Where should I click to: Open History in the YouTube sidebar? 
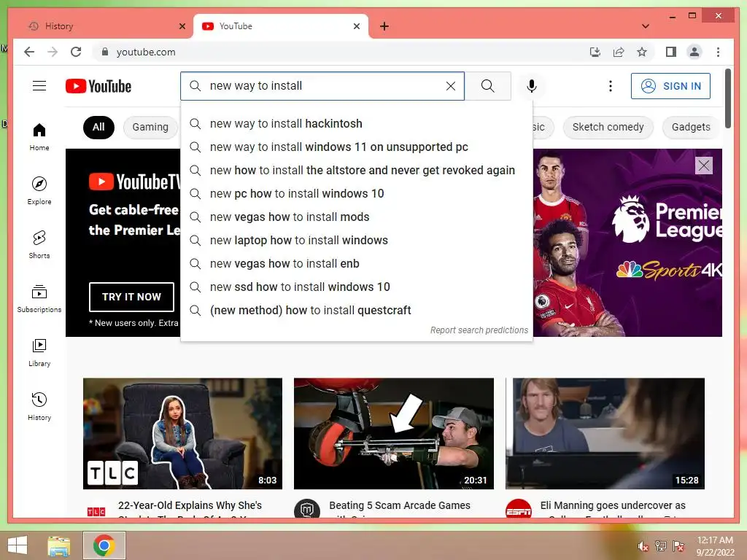pyautogui.click(x=39, y=406)
